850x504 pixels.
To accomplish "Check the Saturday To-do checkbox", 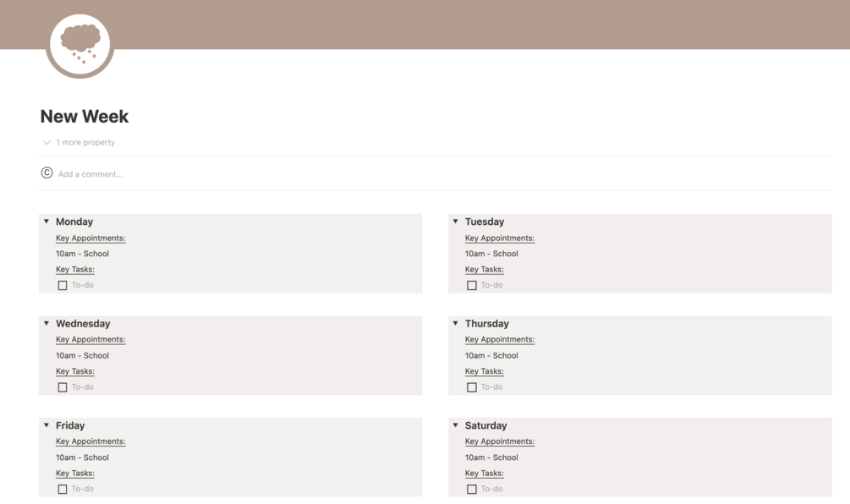I will click(472, 489).
